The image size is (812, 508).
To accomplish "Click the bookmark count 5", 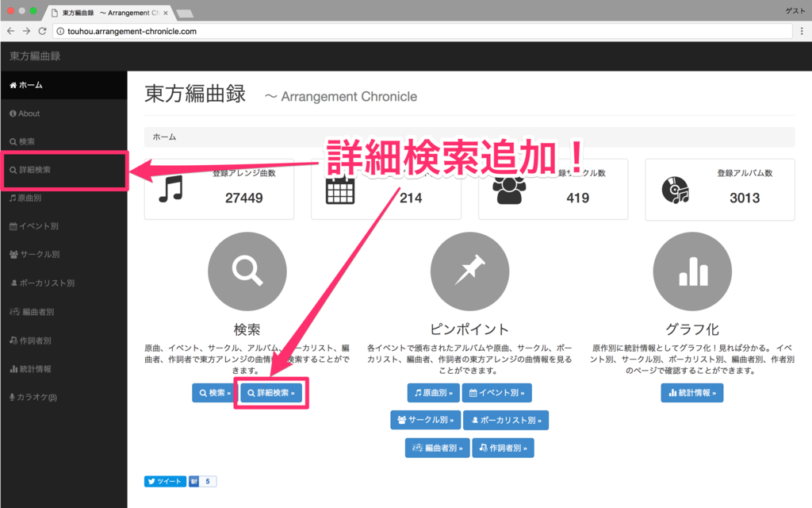I will point(208,482).
